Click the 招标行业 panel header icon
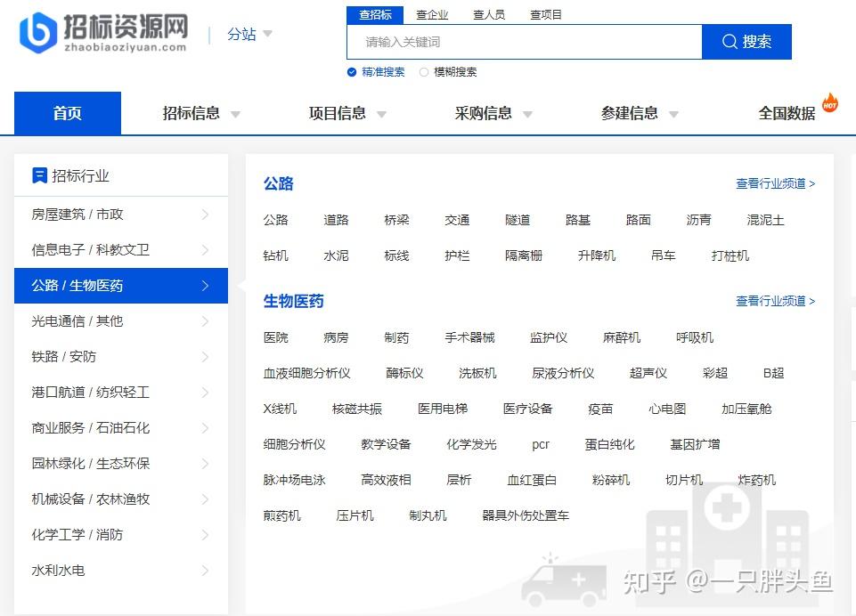856x616 pixels. pos(39,175)
